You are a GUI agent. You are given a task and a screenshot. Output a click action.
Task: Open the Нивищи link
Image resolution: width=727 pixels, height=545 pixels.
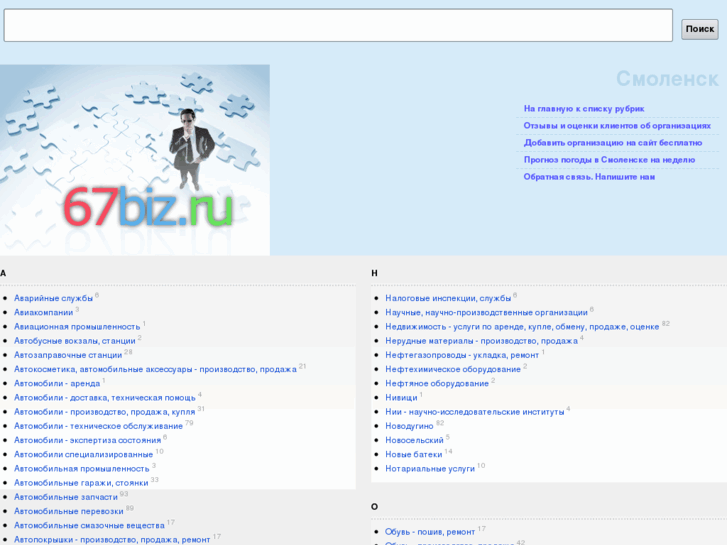point(402,398)
